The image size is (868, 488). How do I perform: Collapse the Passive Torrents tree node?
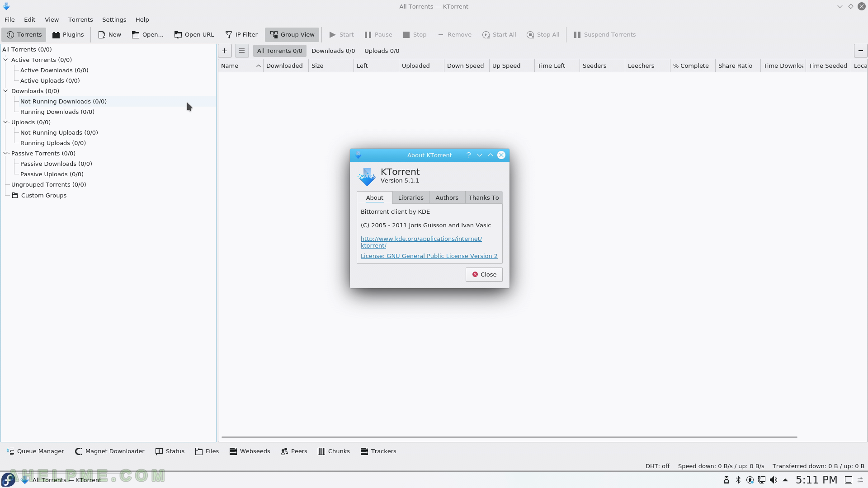(6, 153)
